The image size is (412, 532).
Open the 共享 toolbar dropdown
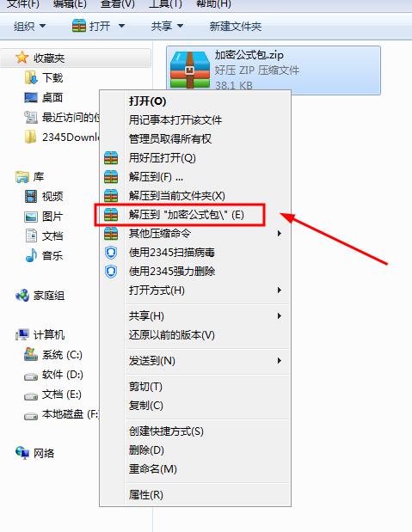[167, 26]
